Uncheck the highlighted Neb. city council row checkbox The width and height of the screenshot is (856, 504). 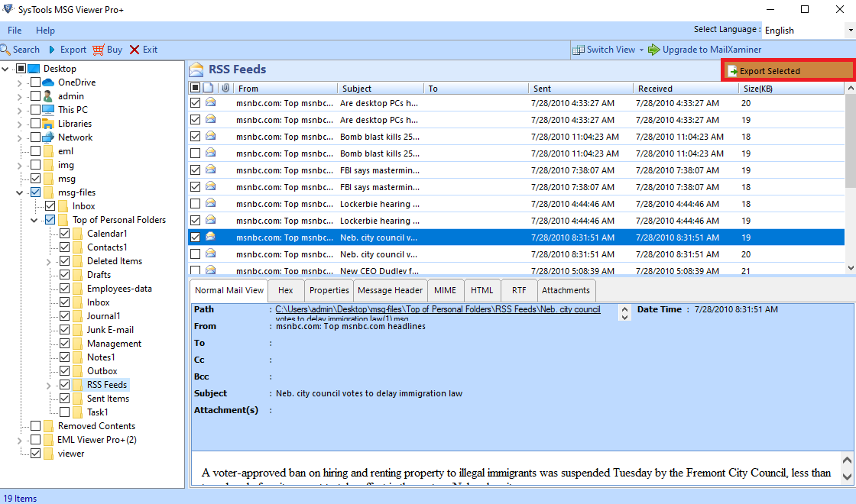195,237
